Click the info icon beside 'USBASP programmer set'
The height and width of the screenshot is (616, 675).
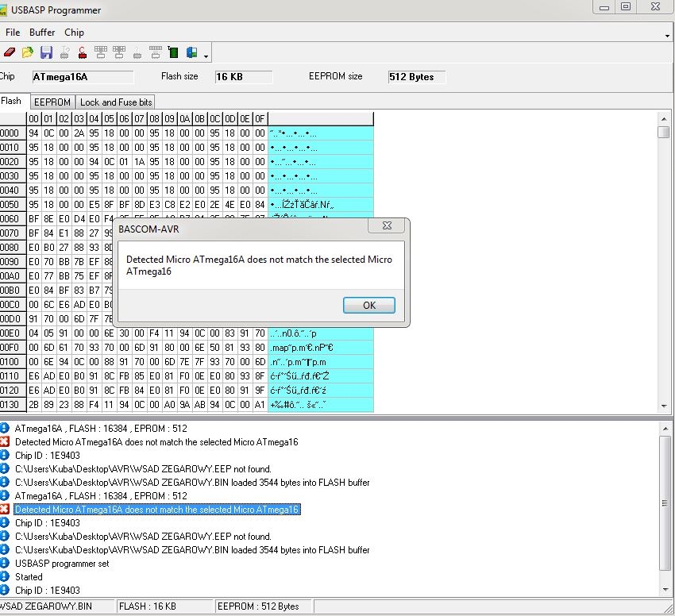tap(4, 563)
